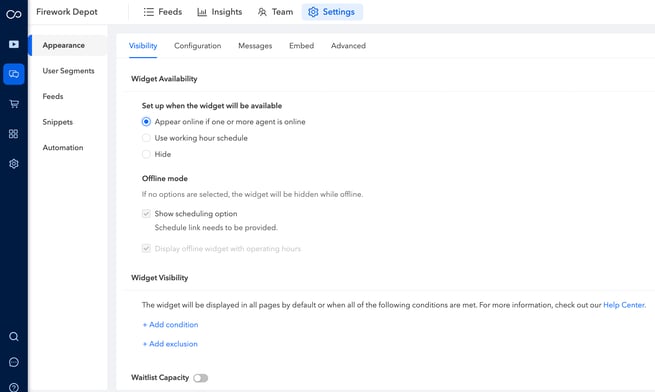Switch to the Advanced tab
655x392 pixels.
point(348,46)
